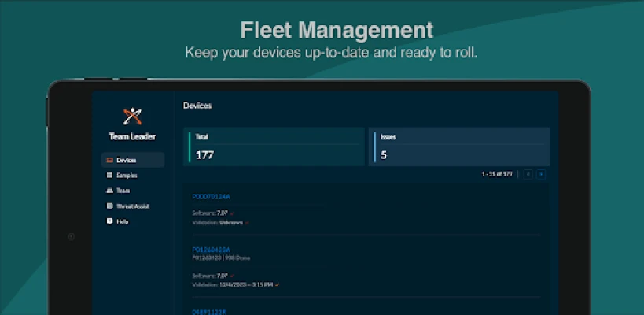Image resolution: width=644 pixels, height=315 pixels.
Task: Open the Samples menu item
Action: pyautogui.click(x=127, y=176)
